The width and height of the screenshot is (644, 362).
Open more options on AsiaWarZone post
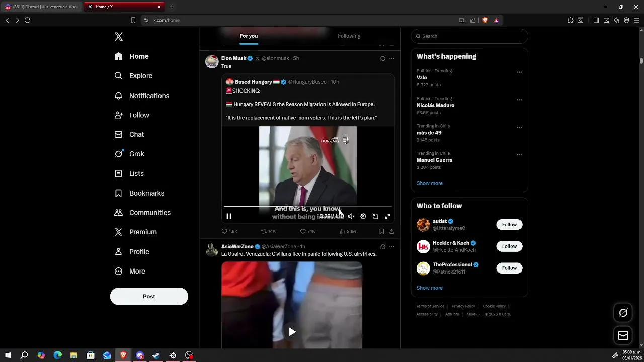coord(392,247)
